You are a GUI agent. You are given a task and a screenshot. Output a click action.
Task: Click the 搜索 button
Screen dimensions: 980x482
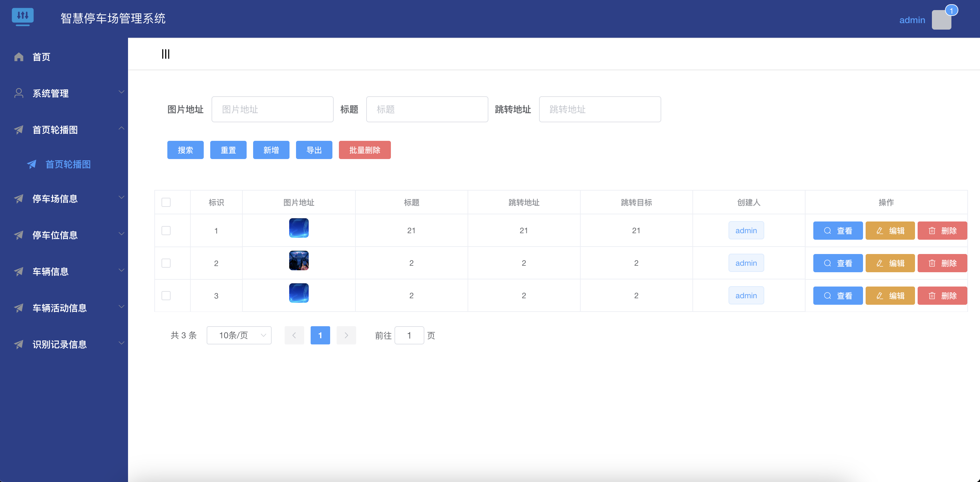(185, 150)
